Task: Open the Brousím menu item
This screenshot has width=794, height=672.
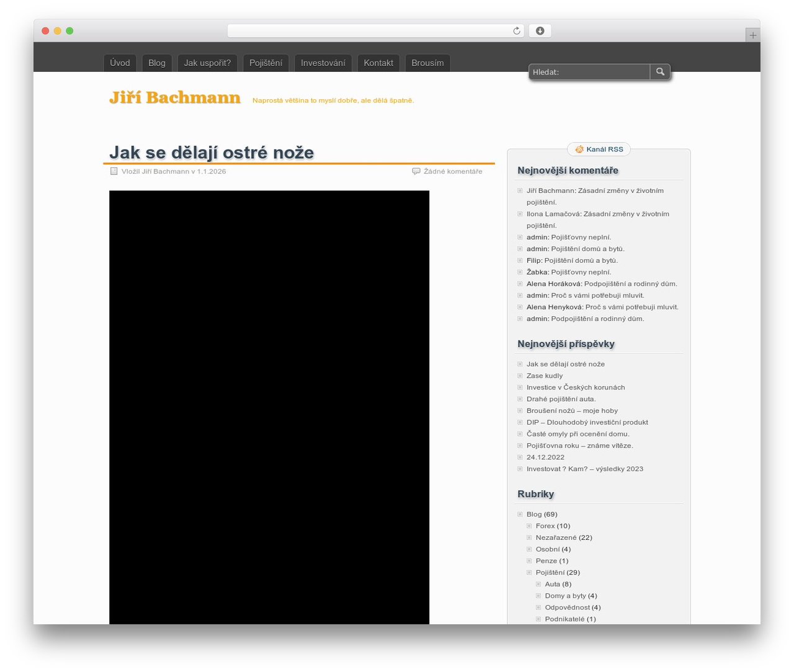Action: click(427, 63)
